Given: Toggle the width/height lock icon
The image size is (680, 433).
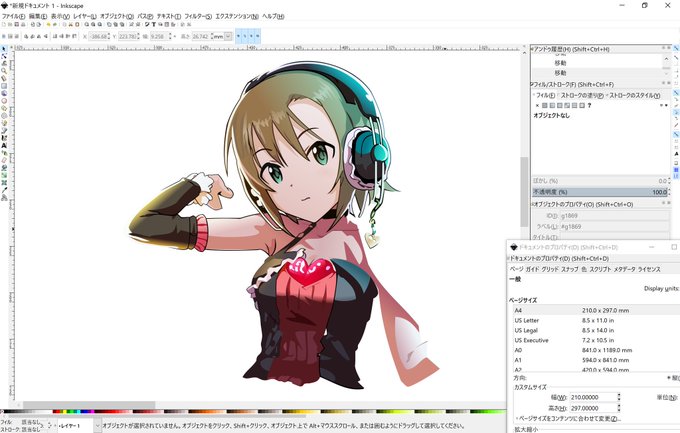Looking at the screenshot, I should (x=174, y=36).
